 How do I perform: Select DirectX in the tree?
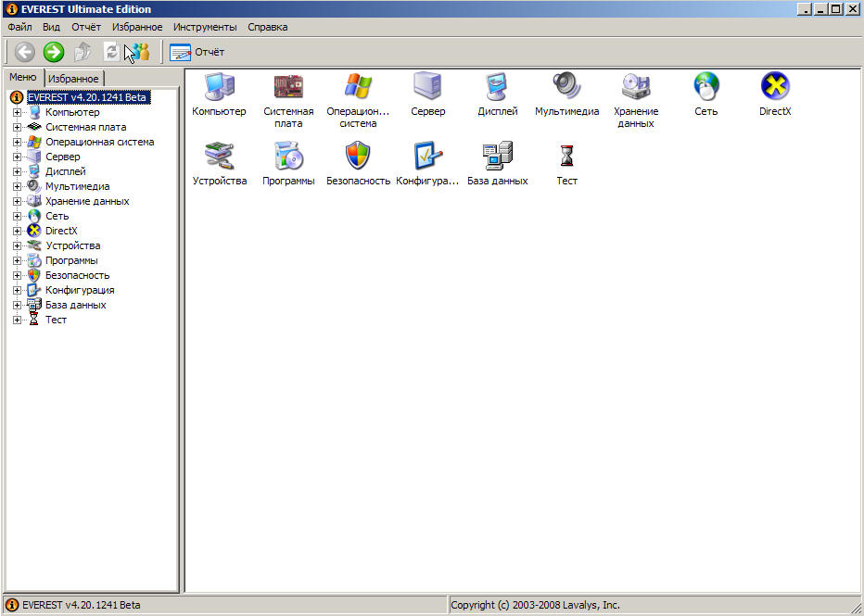61,232
